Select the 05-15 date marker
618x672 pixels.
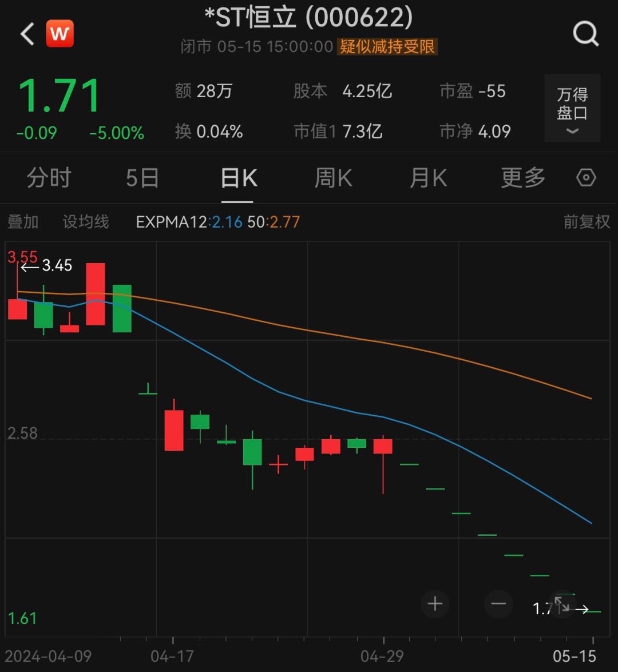pos(575,656)
